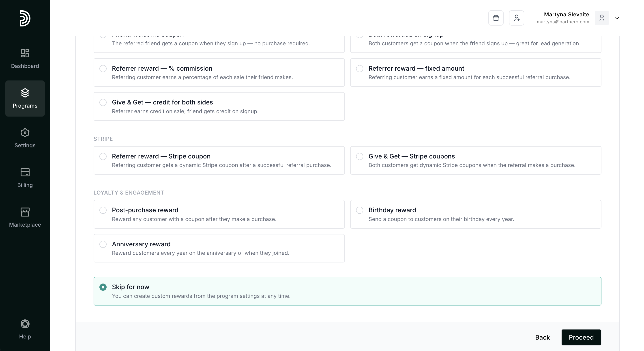The width and height of the screenshot is (644, 351).
Task: Click the add user icon button
Action: click(517, 18)
